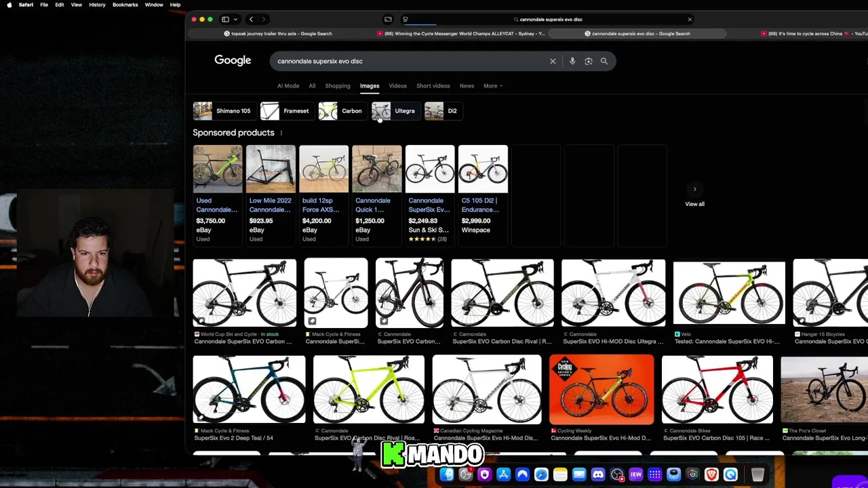The width and height of the screenshot is (868, 488).
Task: Open the Notes app in the dock
Action: [560, 474]
